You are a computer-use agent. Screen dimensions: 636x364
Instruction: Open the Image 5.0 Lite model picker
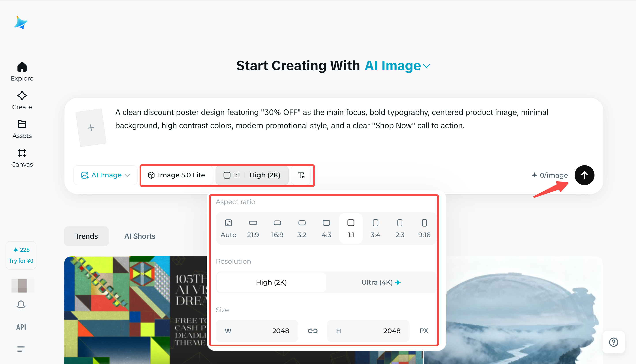point(177,175)
